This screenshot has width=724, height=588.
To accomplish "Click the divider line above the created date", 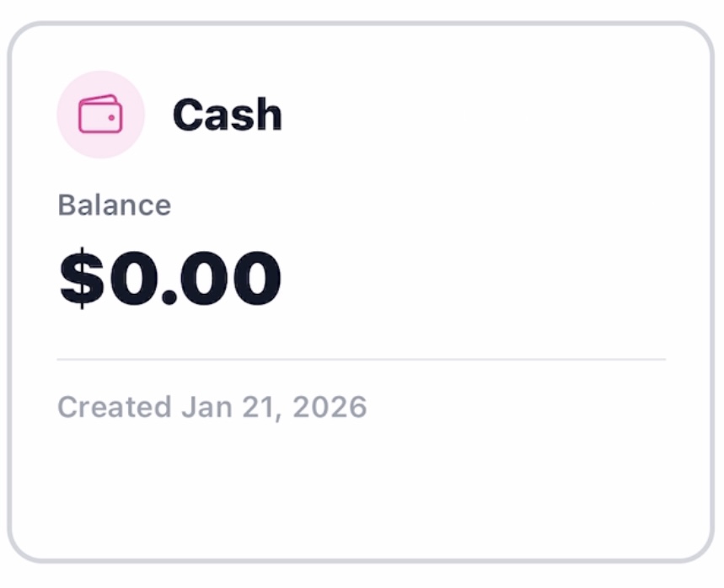I will click(361, 360).
